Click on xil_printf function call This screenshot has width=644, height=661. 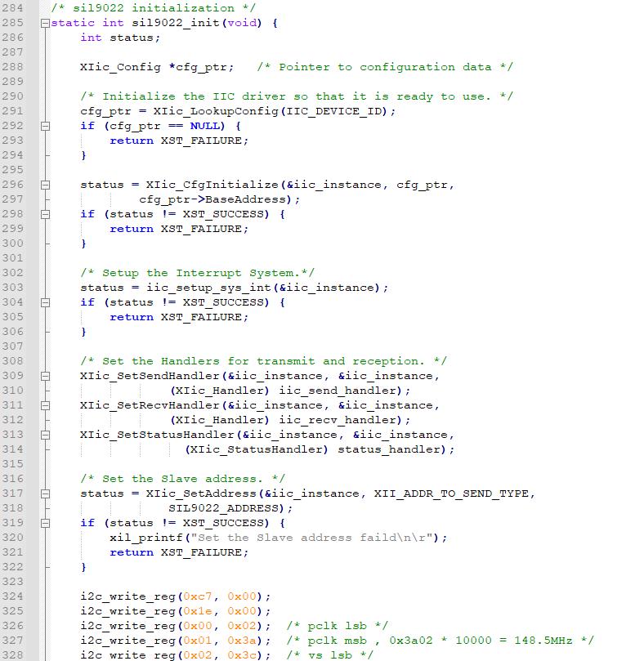[146, 538]
